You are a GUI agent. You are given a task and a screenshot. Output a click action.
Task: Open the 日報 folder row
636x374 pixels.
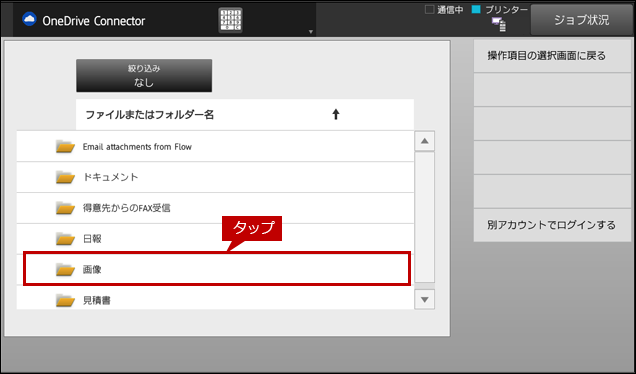[x=215, y=239]
